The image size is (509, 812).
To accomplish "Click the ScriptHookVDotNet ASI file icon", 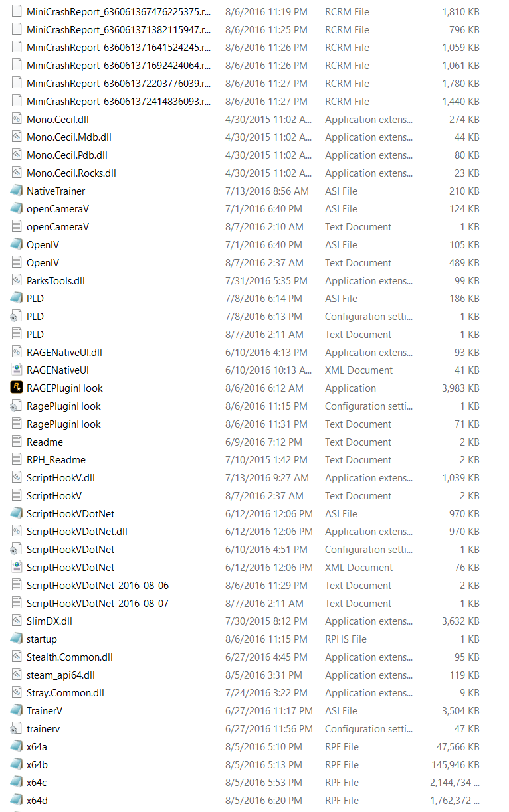I will coord(17,513).
